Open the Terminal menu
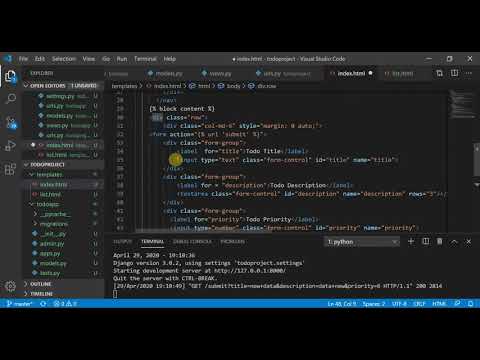This screenshot has height=360, width=480. coord(145,59)
